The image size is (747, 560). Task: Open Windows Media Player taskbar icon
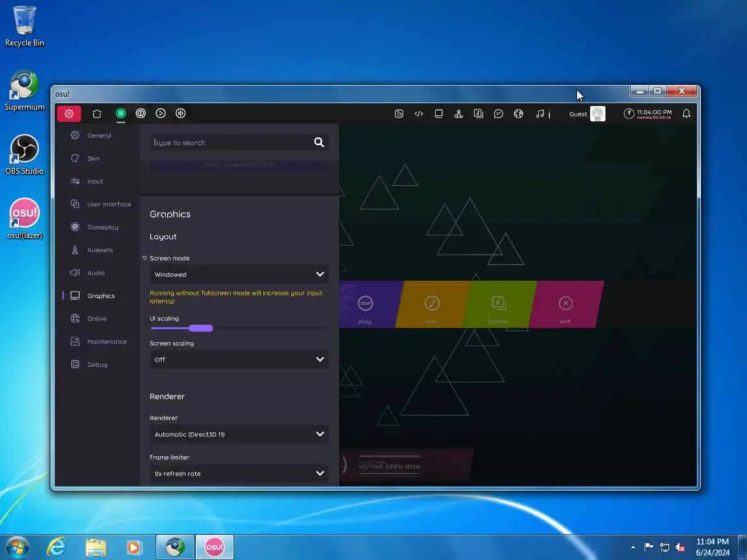pos(134,547)
